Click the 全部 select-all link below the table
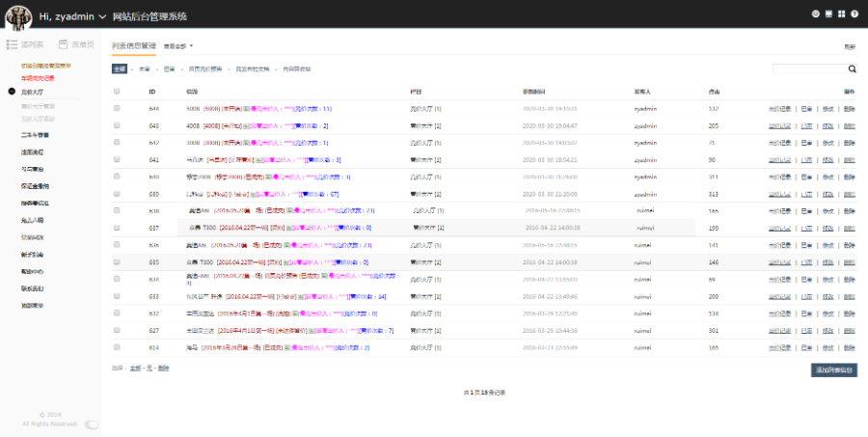 tap(136, 369)
